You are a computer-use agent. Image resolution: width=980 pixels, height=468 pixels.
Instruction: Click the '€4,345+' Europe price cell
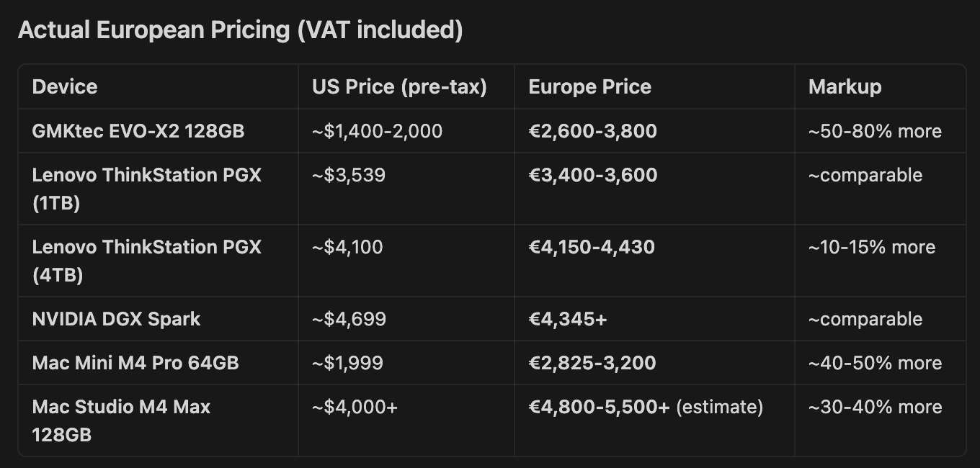(567, 319)
